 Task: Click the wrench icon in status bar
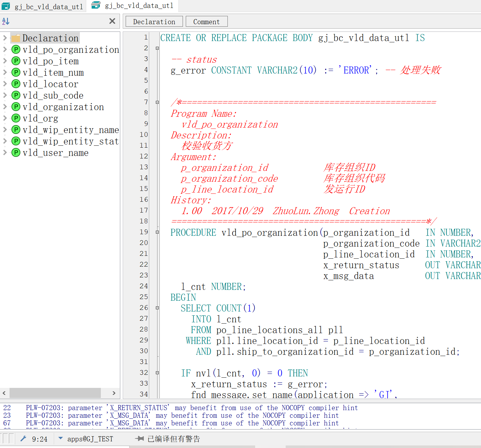23,439
